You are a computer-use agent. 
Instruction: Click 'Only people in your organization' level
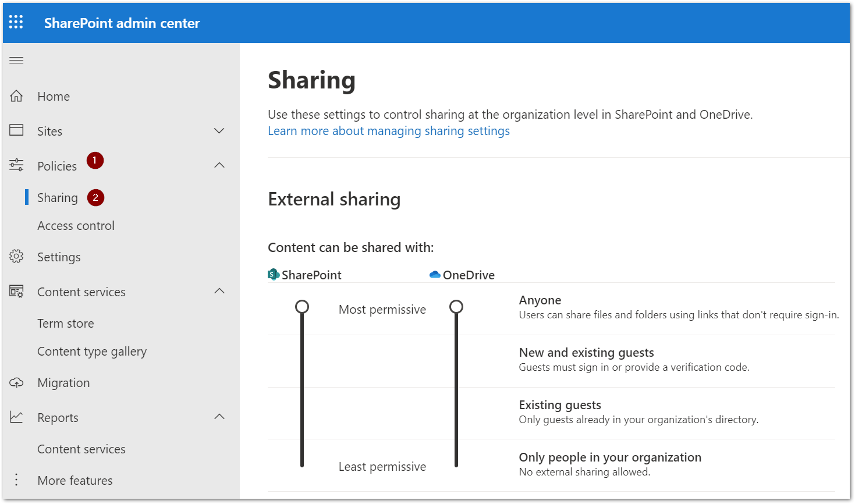(x=610, y=457)
